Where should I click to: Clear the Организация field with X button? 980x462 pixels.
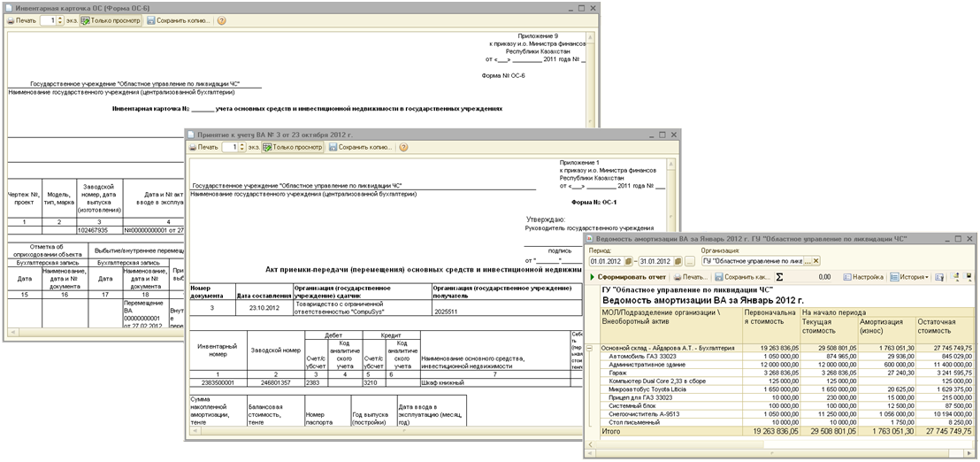pos(815,261)
